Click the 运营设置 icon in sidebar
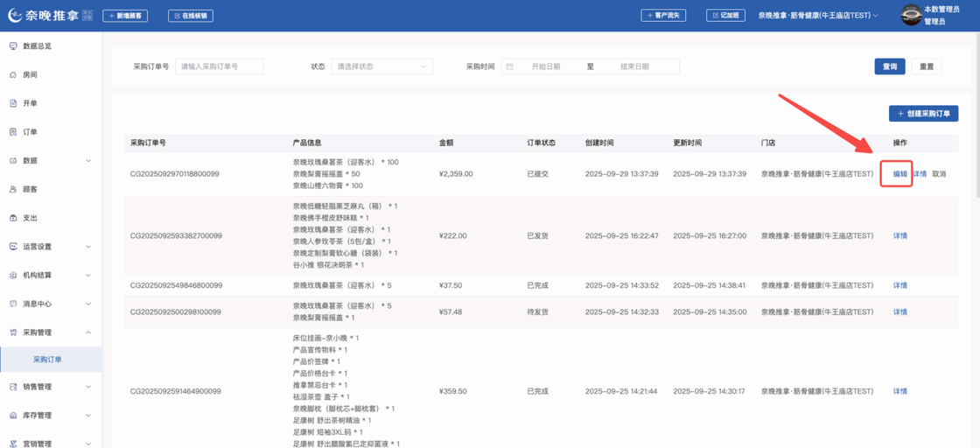The height and width of the screenshot is (448, 980). tap(13, 246)
